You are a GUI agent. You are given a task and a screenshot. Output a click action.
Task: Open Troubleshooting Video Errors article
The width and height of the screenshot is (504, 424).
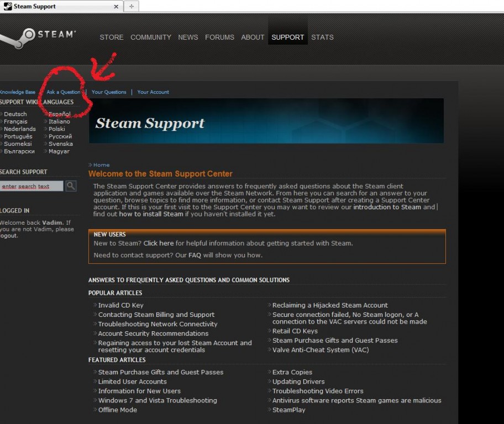pos(318,391)
